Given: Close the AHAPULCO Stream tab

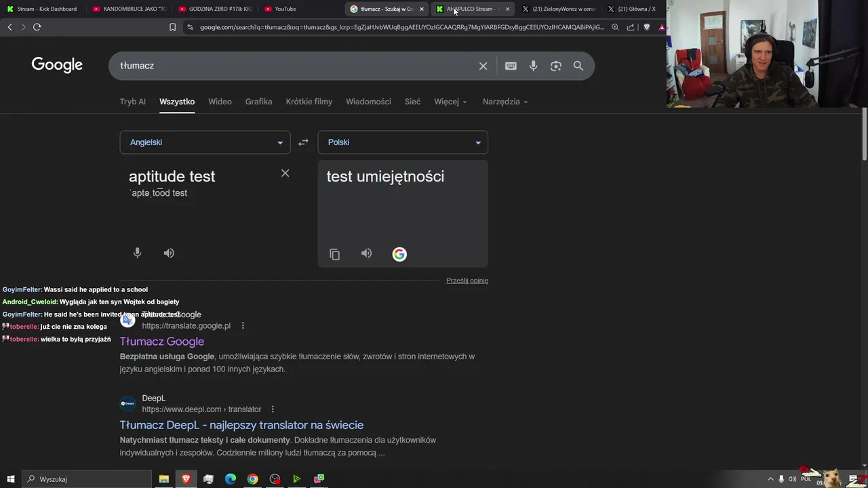Looking at the screenshot, I should (x=507, y=9).
